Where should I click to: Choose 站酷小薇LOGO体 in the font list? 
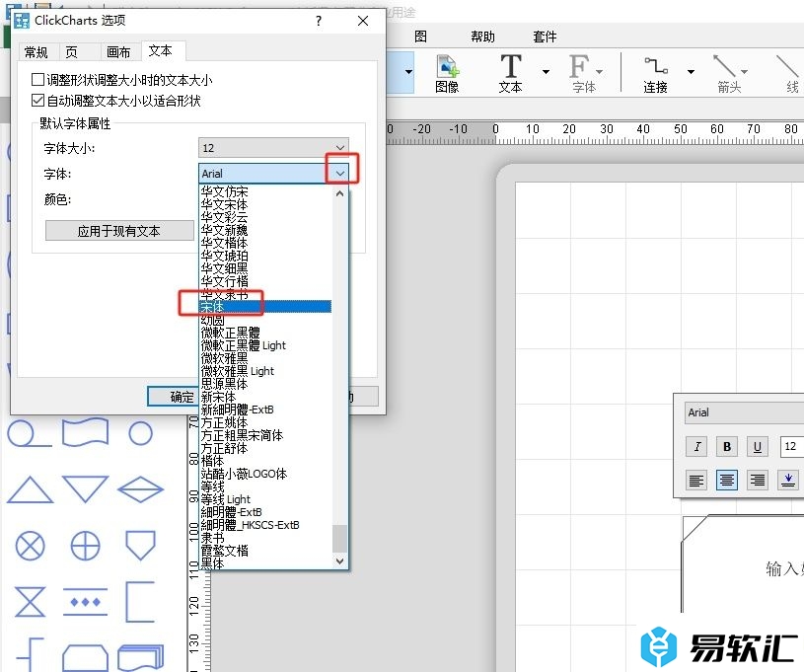point(265,474)
